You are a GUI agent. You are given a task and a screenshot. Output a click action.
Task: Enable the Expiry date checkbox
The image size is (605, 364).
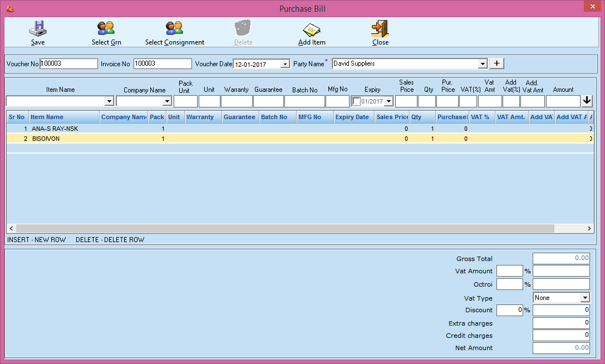click(356, 101)
